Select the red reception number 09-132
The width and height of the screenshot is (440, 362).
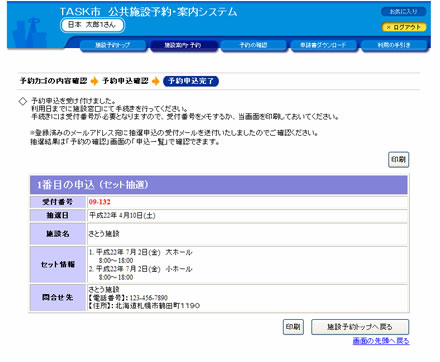coord(99,202)
